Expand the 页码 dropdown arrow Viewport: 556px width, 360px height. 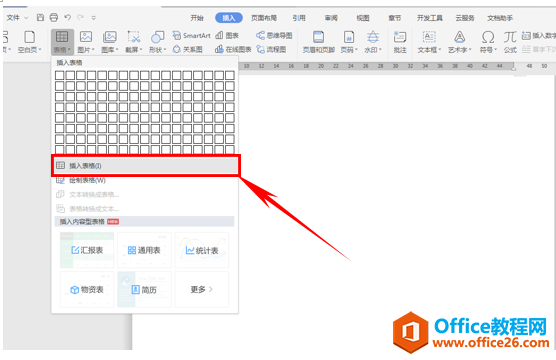(356, 50)
